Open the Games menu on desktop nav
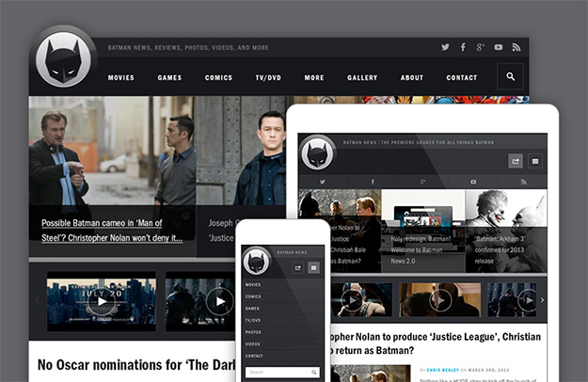This screenshot has height=382, width=588. point(169,77)
